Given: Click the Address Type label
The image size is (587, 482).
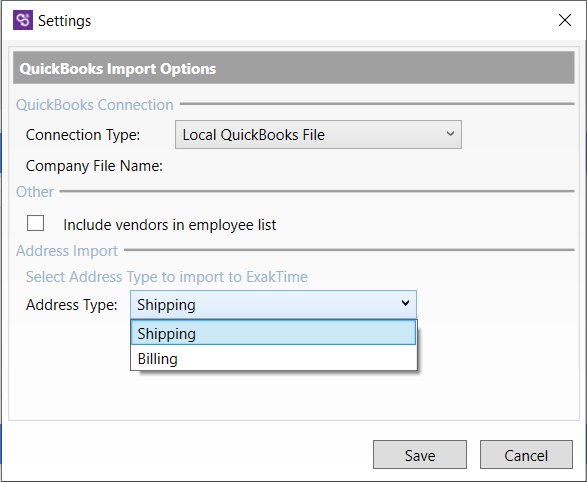Looking at the screenshot, I should [72, 305].
